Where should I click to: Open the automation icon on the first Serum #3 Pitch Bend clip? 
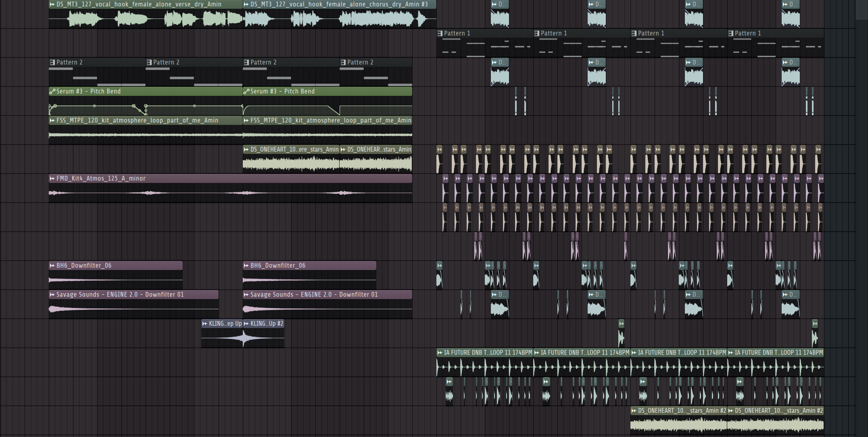pyautogui.click(x=52, y=92)
